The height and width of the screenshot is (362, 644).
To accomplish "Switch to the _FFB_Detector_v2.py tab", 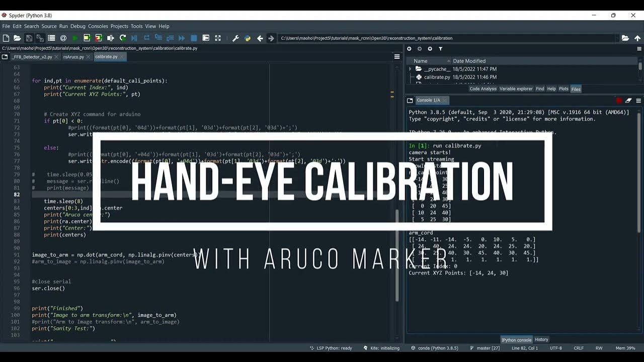I will point(32,57).
